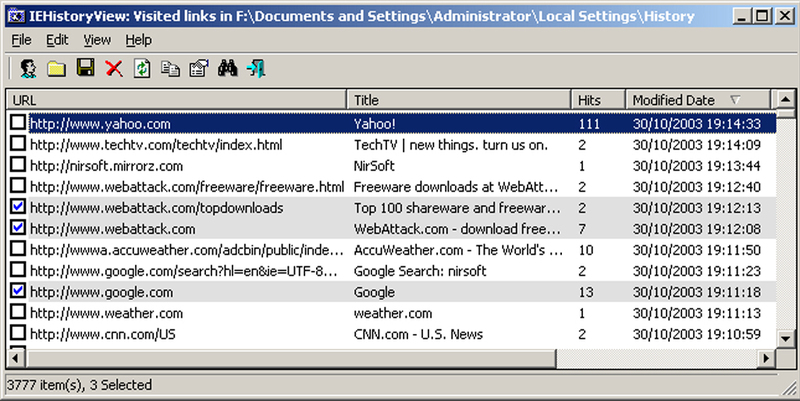
Task: Click the Hits value 111
Action: (x=589, y=124)
